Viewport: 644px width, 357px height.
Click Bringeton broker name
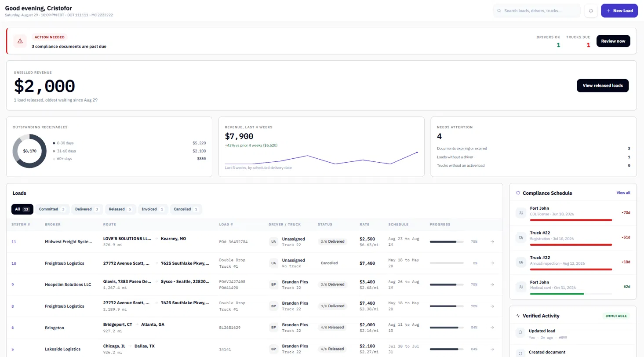tap(55, 328)
